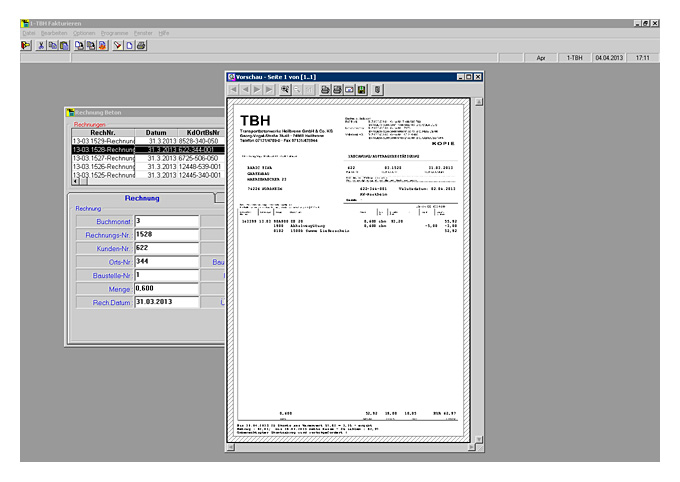Click the Vorschau window title icon
This screenshot has width=680, height=482.
(x=231, y=77)
